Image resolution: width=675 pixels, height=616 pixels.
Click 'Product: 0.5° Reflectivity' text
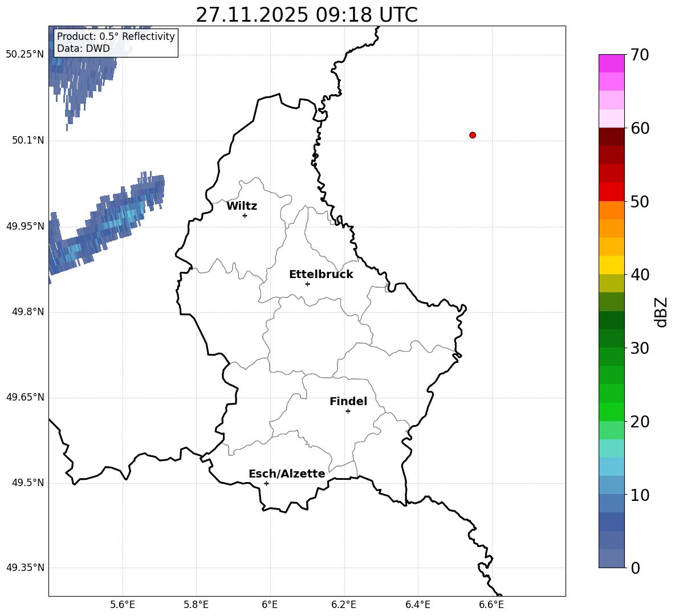[116, 36]
